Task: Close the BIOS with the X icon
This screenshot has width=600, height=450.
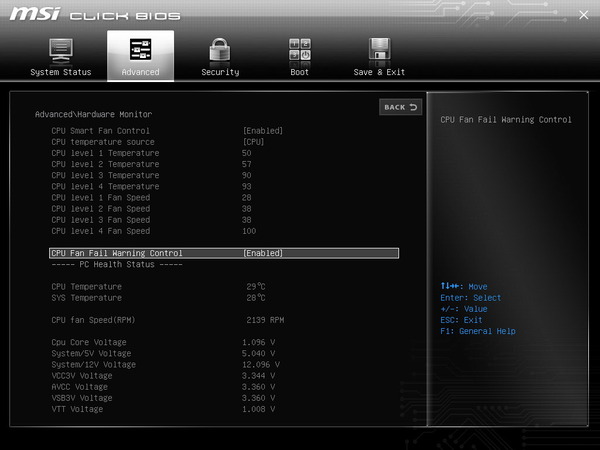Action: point(584,14)
